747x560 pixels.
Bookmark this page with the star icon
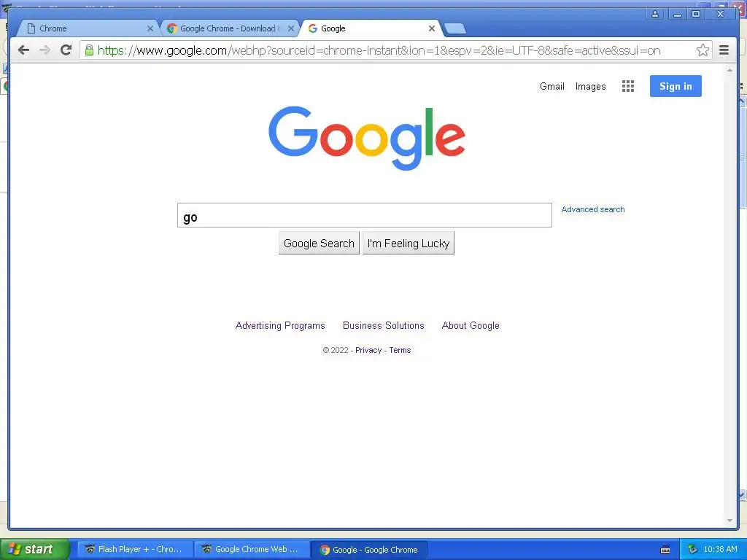703,50
